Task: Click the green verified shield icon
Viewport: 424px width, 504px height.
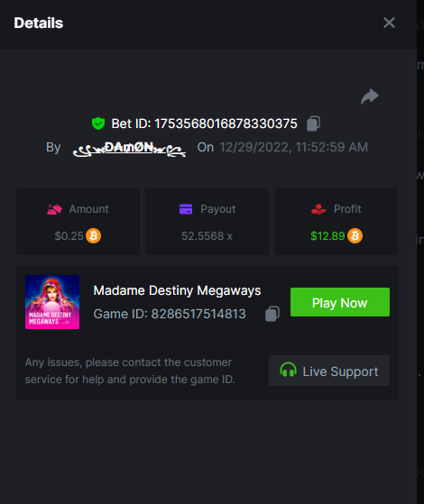Action: [x=98, y=124]
